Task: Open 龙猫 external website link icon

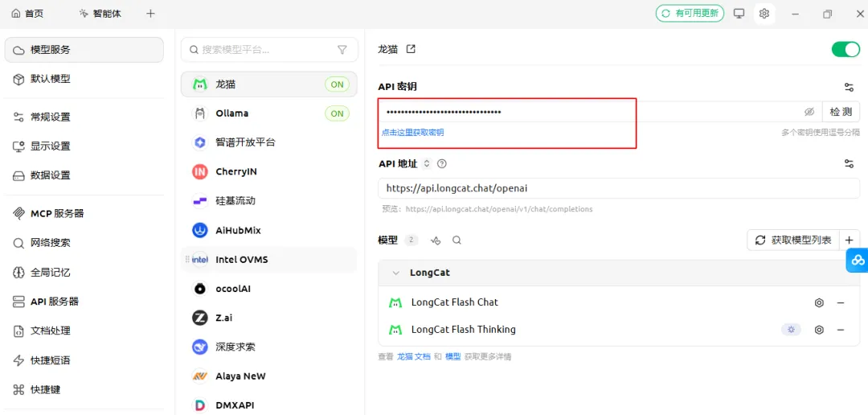Action: coord(411,49)
